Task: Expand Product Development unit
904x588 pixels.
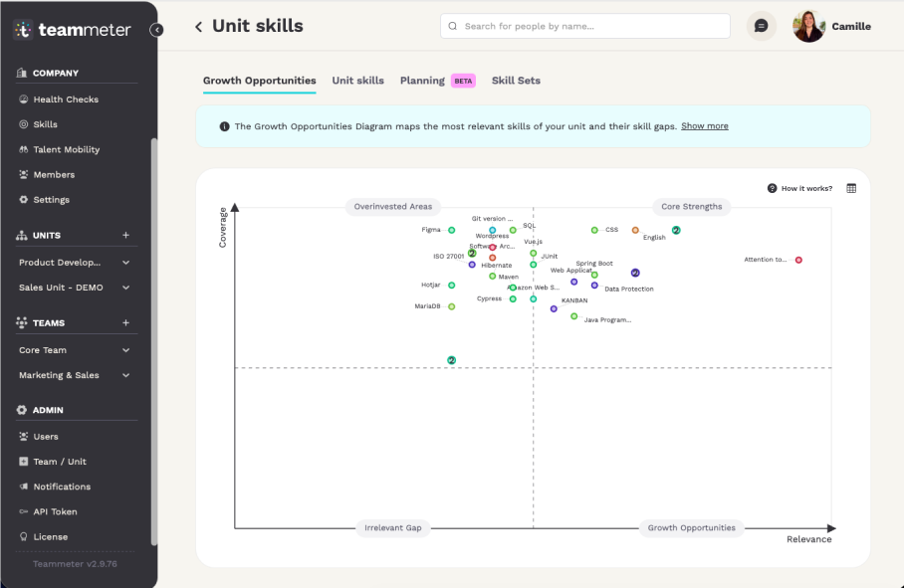Action: point(125,263)
